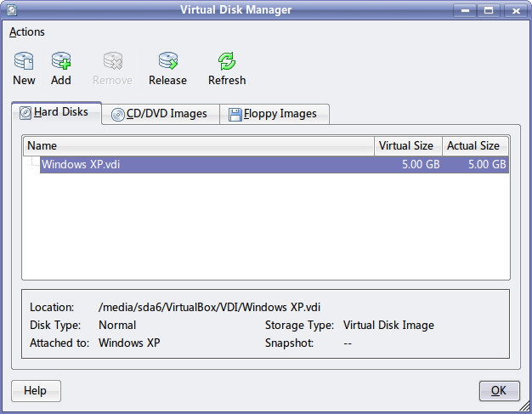
Task: Click the hard disk icon on Hard Disks tab
Action: coord(25,113)
